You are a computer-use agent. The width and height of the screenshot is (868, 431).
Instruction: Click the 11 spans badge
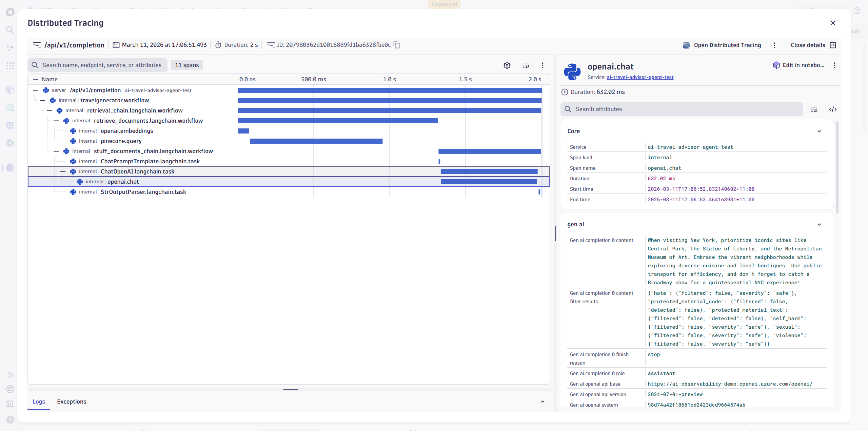pyautogui.click(x=187, y=65)
